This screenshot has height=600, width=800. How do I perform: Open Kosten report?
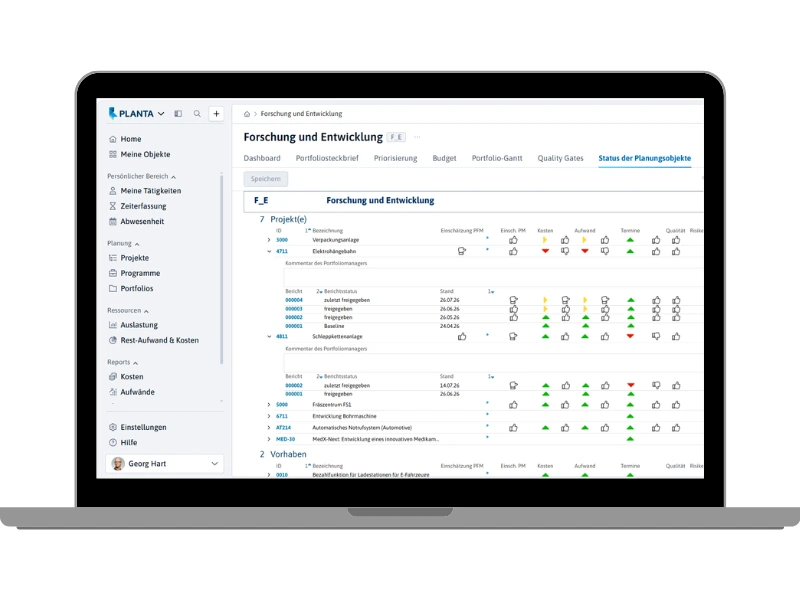click(x=126, y=377)
